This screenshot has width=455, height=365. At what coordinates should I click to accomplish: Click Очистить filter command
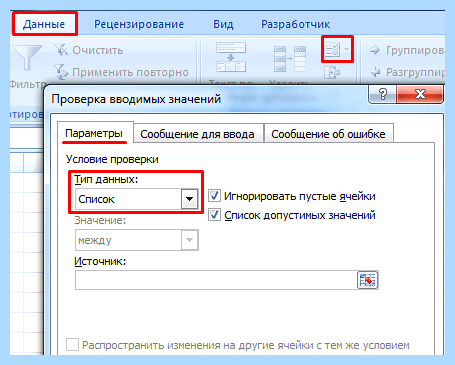coord(89,50)
